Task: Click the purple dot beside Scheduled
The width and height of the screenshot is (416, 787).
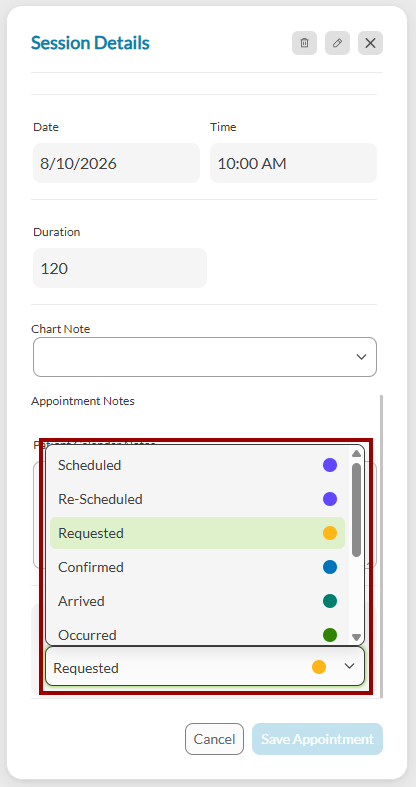Action: 330,465
